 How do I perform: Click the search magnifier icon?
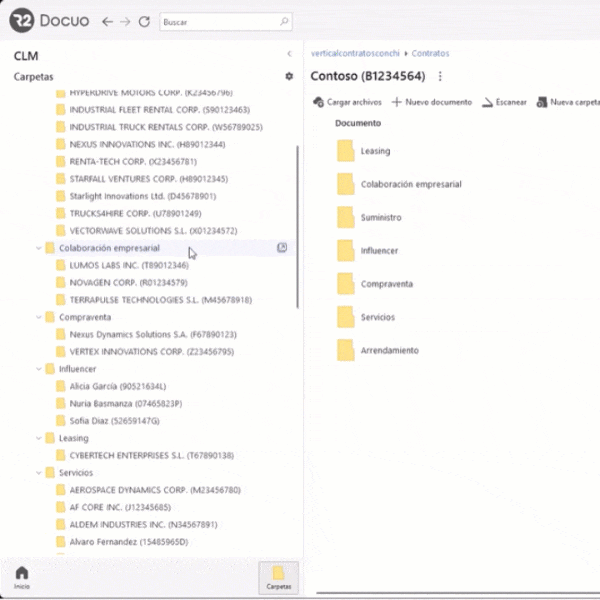pyautogui.click(x=285, y=21)
